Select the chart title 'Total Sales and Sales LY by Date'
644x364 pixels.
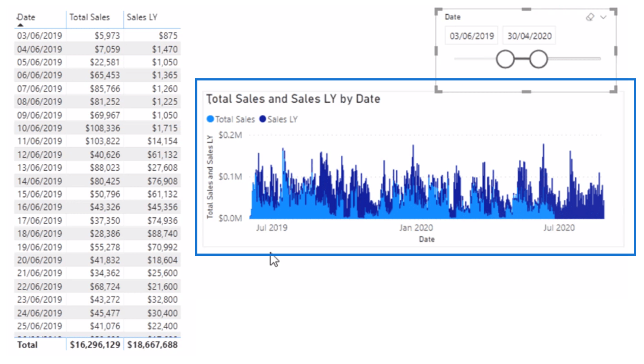pyautogui.click(x=293, y=99)
